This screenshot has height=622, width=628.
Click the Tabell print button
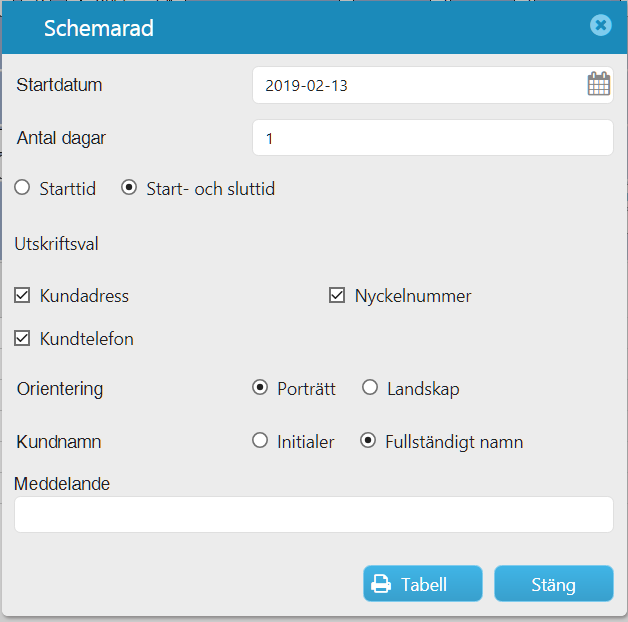pos(423,584)
